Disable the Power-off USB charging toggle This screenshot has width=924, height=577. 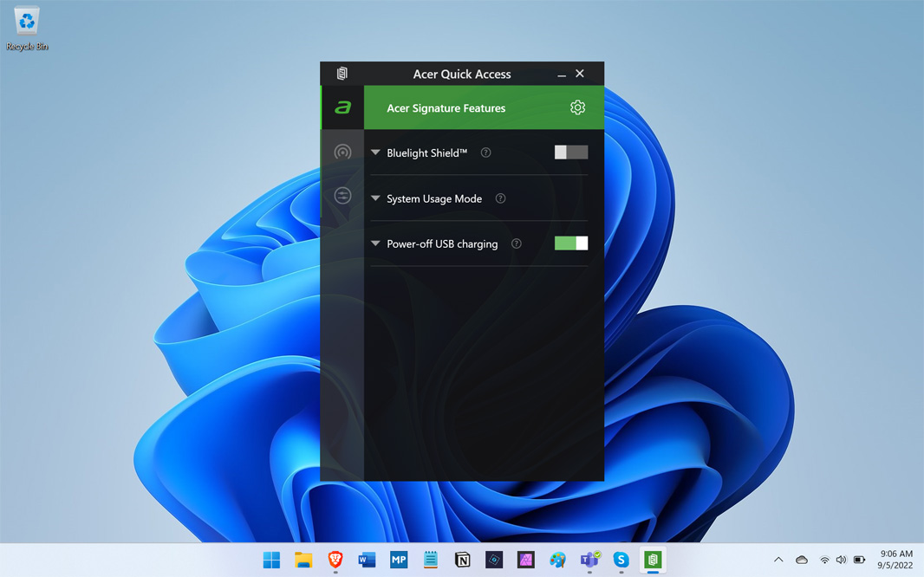point(570,243)
